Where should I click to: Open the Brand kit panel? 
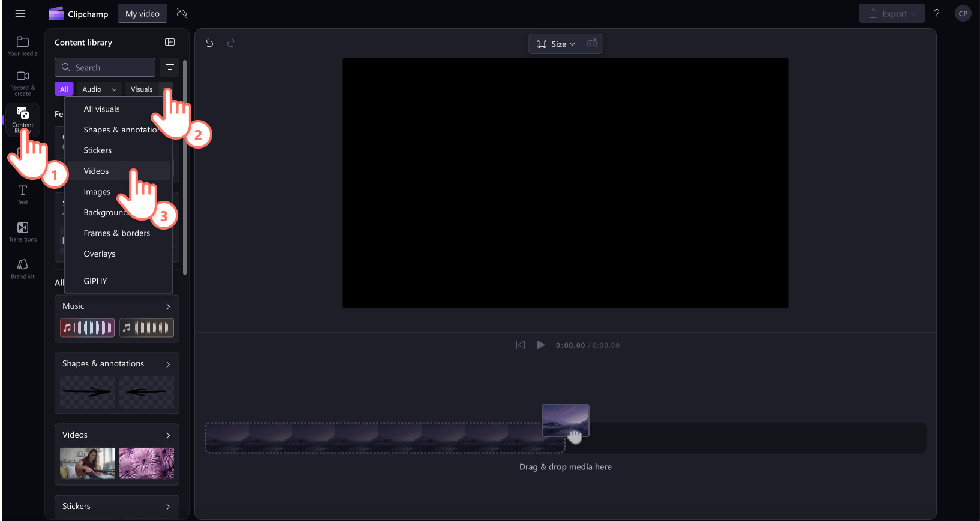tap(23, 269)
